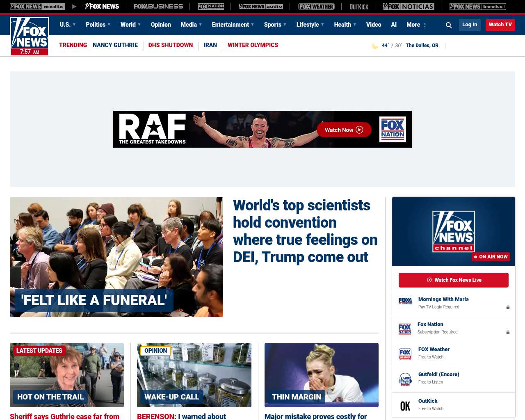Click the Watch TV button
This screenshot has height=420, width=525.
pyautogui.click(x=500, y=25)
